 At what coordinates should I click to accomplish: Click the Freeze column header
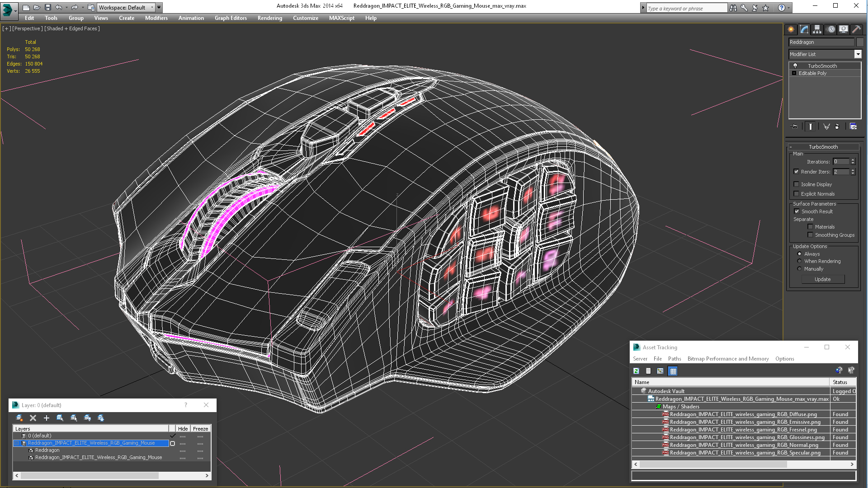[x=200, y=429]
